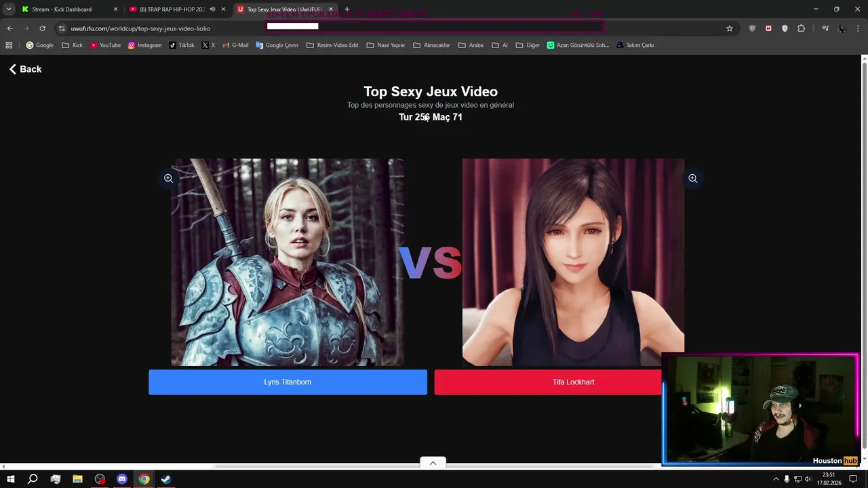Open Steam from the taskbar
This screenshot has height=488, width=868.
165,479
